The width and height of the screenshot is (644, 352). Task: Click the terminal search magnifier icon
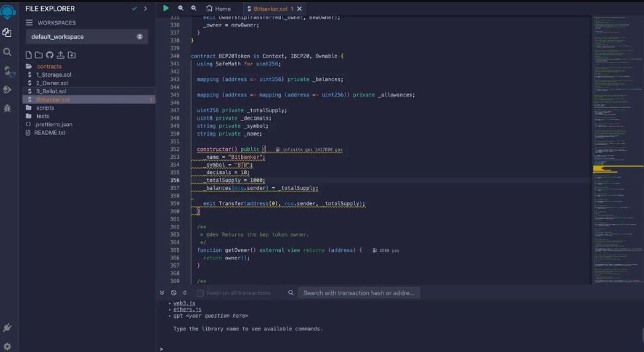click(x=291, y=293)
